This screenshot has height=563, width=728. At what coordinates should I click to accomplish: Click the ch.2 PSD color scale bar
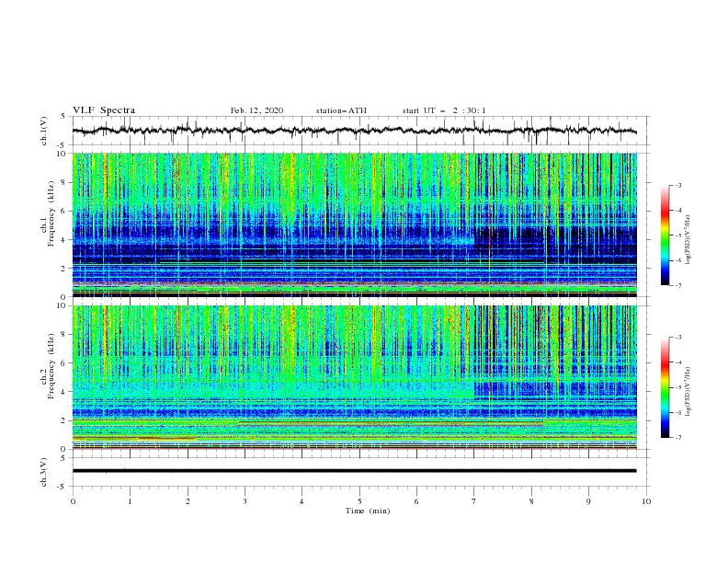[665, 387]
